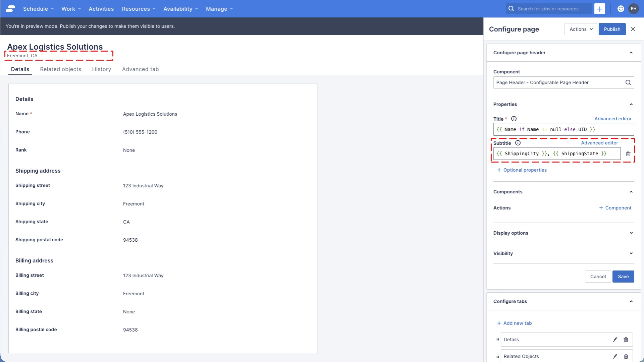Open the Actions dropdown in Configure page
This screenshot has height=362, width=644.
(x=580, y=29)
